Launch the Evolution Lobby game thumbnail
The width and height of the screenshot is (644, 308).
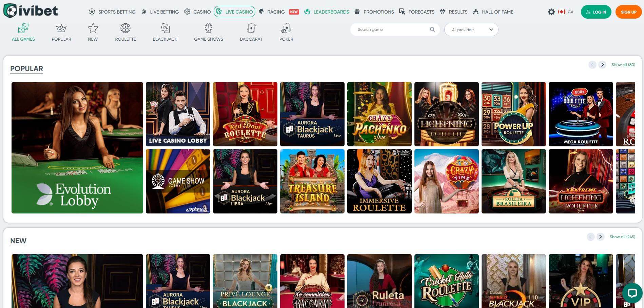(x=77, y=147)
